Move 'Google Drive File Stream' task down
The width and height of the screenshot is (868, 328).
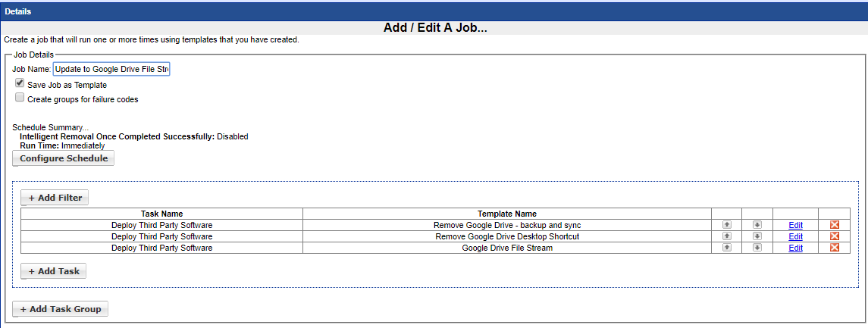(x=757, y=248)
